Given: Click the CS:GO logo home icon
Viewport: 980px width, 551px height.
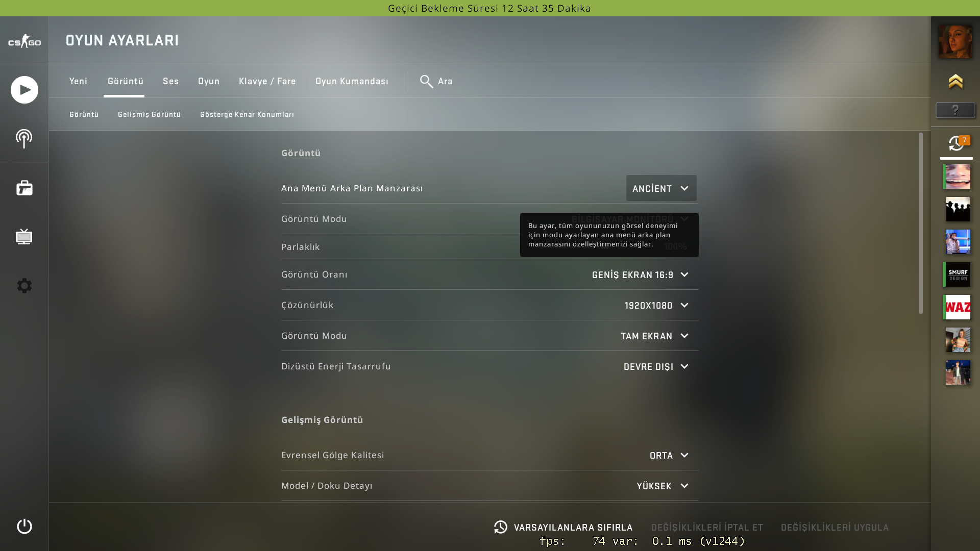Looking at the screenshot, I should [x=24, y=41].
